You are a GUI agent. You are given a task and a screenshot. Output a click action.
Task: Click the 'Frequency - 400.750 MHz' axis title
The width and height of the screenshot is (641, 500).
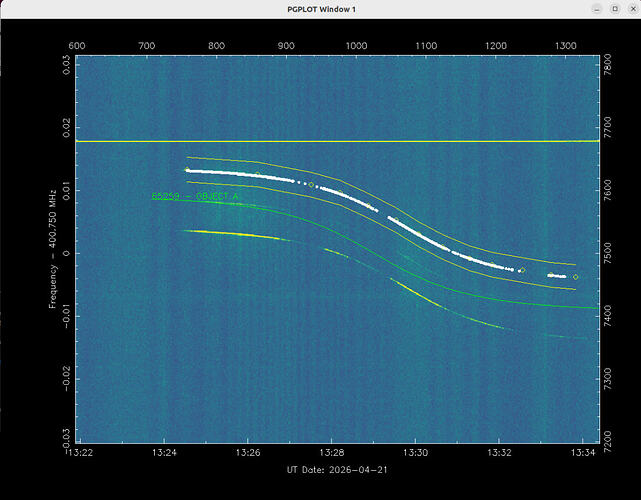(53, 249)
